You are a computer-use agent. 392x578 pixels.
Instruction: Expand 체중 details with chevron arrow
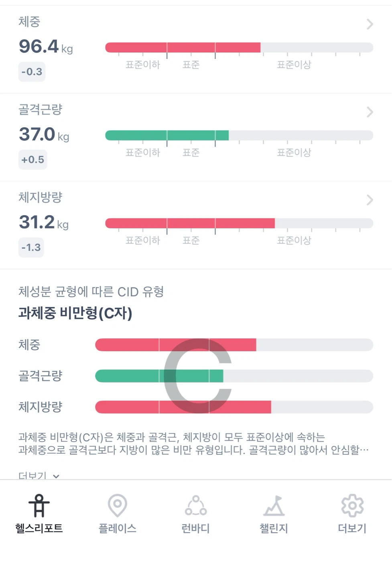[370, 24]
